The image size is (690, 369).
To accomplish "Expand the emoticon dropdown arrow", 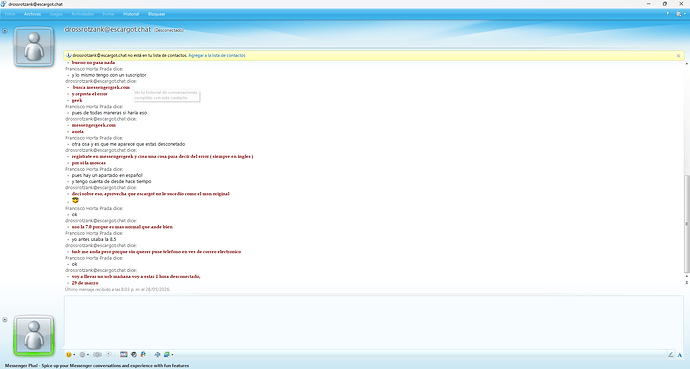I will (x=73, y=354).
